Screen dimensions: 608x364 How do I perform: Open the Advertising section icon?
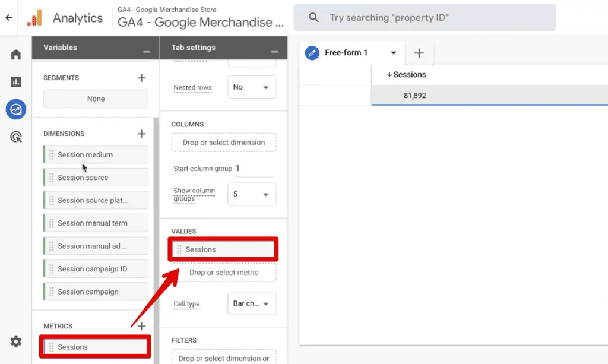15,137
